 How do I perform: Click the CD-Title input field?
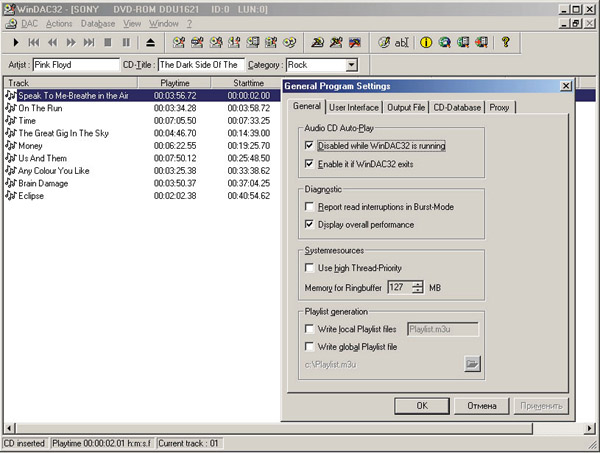coord(201,65)
